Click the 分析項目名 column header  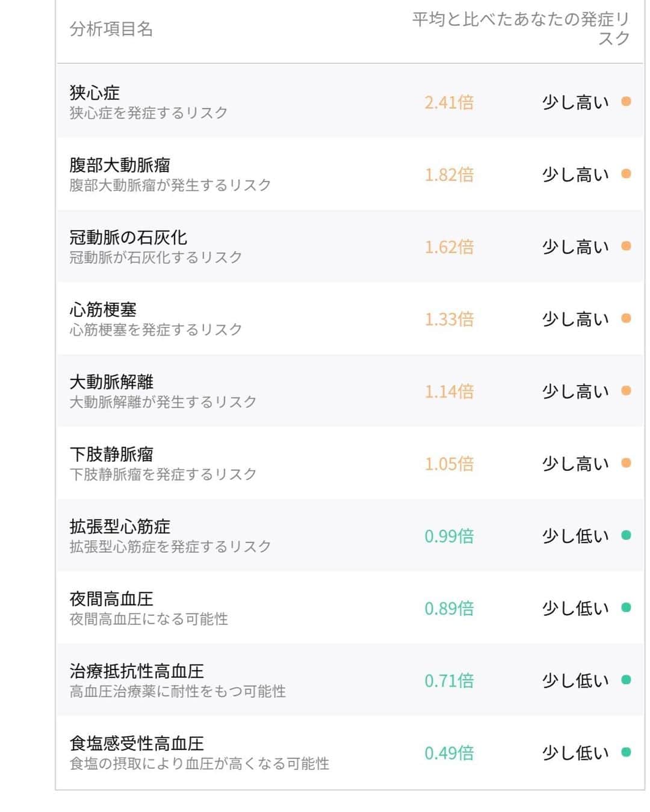111,29
